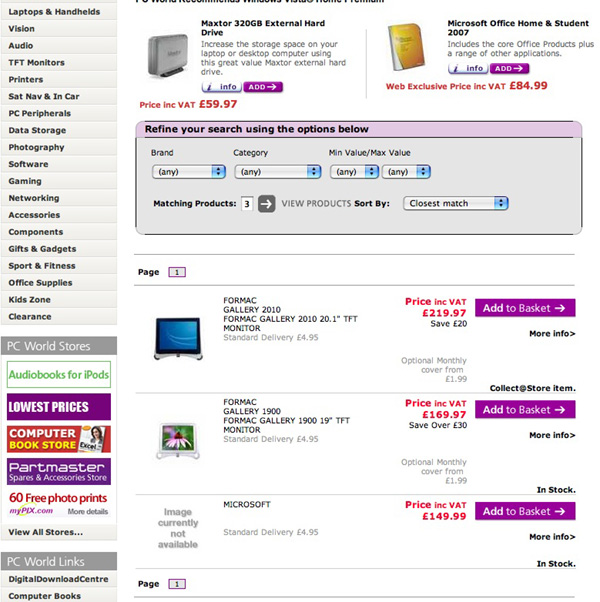The height and width of the screenshot is (602, 600).
Task: Click the arrow button beside Matching Products
Action: click(x=266, y=203)
